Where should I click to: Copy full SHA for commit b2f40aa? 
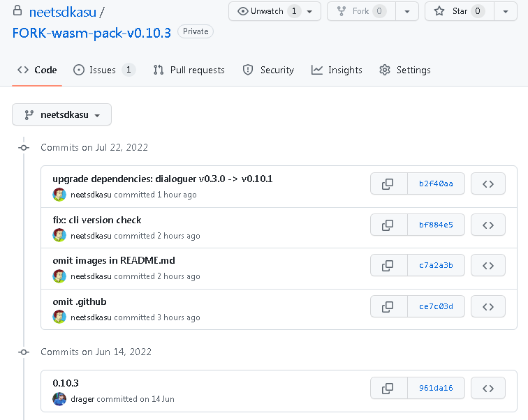point(388,183)
